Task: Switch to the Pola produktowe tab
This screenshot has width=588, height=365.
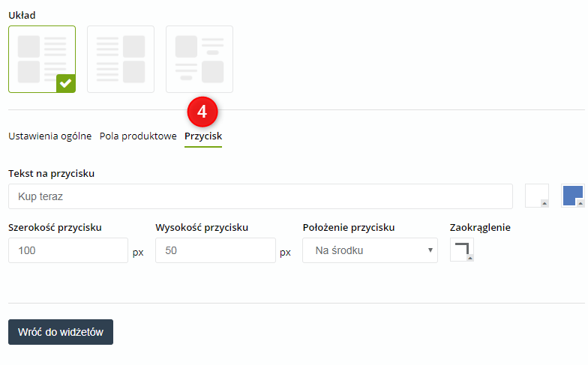Action: [x=138, y=136]
